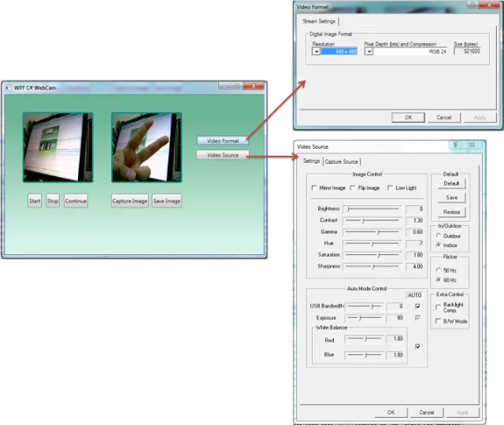504x425 pixels.
Task: Click OK in Video Format dialog
Action: coord(408,117)
